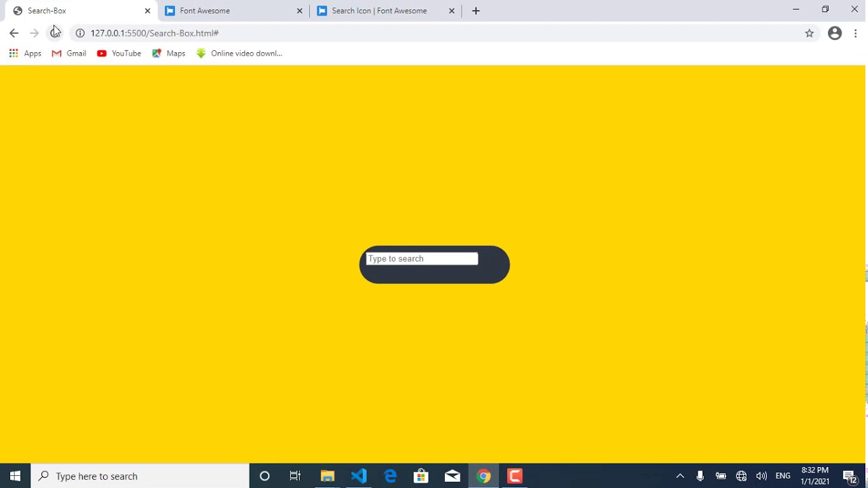This screenshot has height=488, width=868.
Task: Click the Type to search input field
Action: 422,259
